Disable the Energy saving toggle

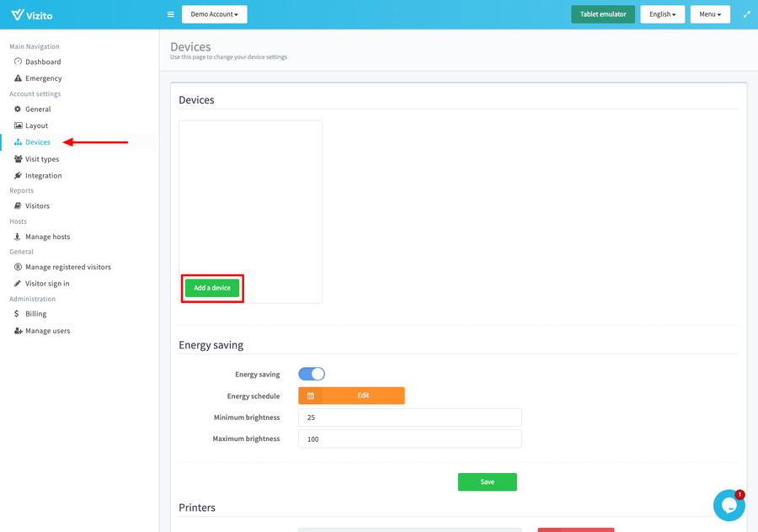[312, 374]
